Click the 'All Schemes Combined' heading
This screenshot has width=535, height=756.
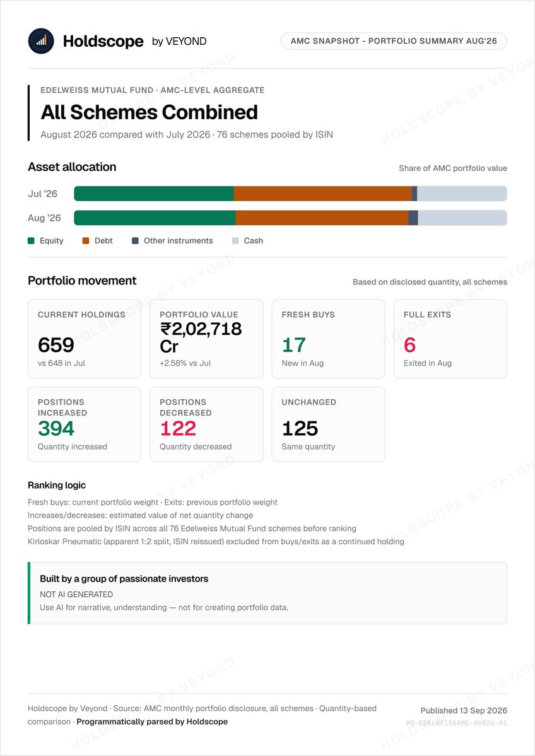pyautogui.click(x=149, y=112)
